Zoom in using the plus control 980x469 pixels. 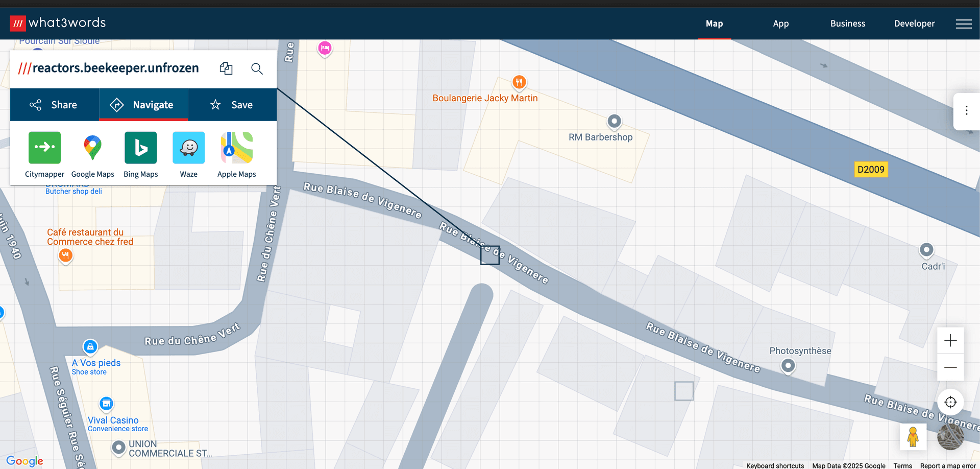(950, 340)
